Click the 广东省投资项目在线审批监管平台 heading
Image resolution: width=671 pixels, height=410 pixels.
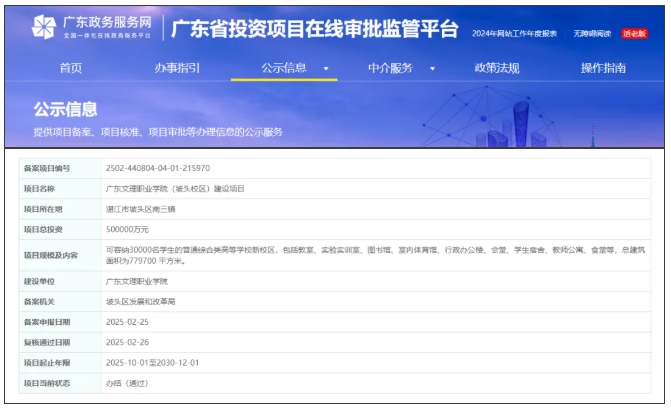[315, 29]
